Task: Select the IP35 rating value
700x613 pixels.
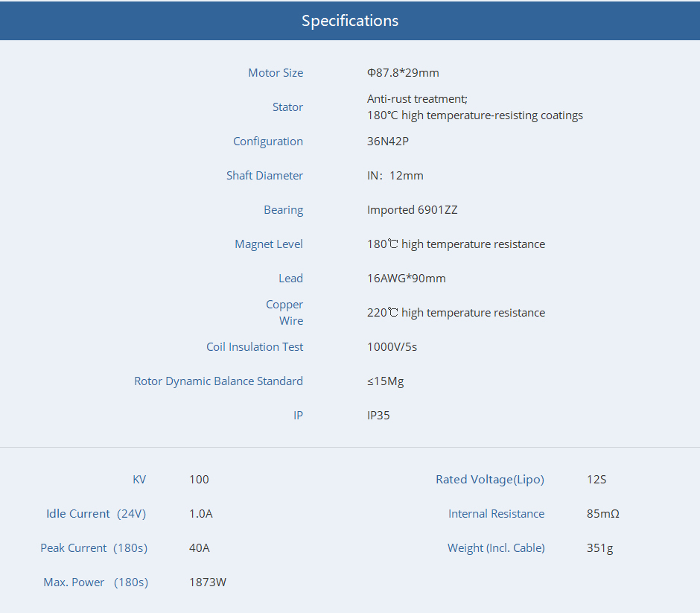Action: point(378,416)
